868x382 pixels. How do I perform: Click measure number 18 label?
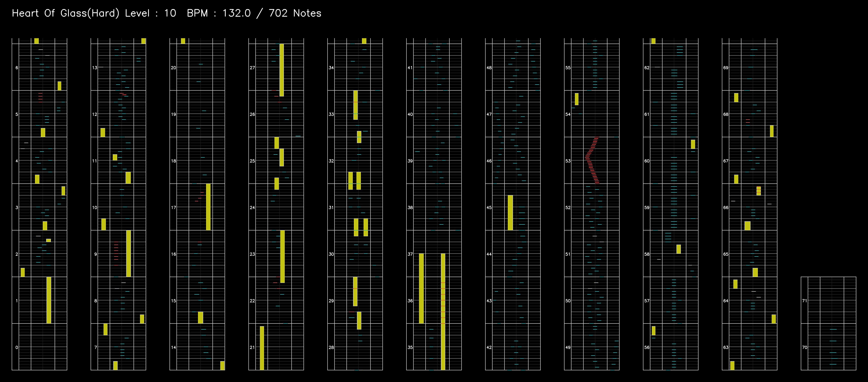pyautogui.click(x=174, y=161)
